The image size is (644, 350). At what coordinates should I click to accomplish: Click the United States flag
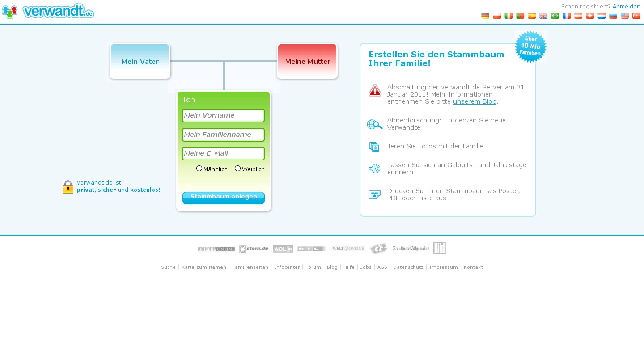[625, 16]
